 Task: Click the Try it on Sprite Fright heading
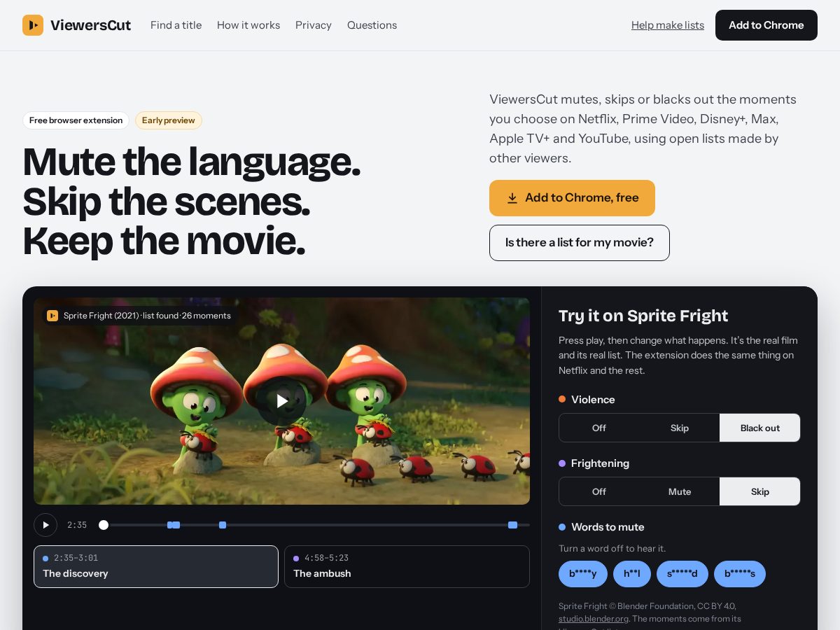[x=643, y=316]
